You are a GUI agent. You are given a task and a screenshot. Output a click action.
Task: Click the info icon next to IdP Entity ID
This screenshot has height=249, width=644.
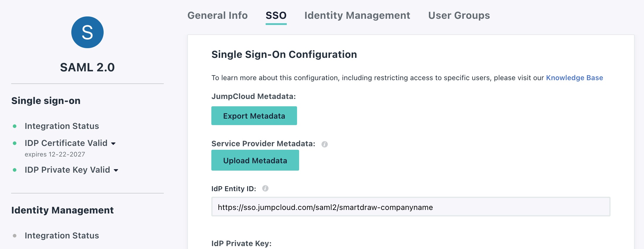[x=265, y=189]
